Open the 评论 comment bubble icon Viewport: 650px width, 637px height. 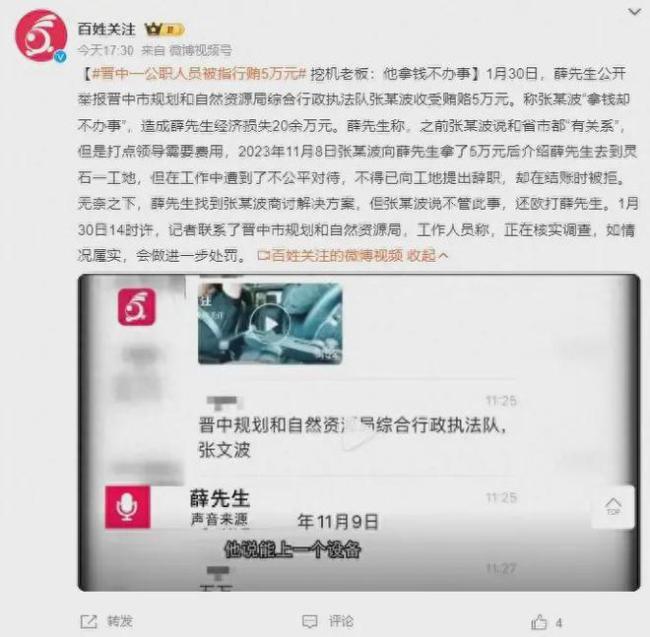click(x=310, y=622)
